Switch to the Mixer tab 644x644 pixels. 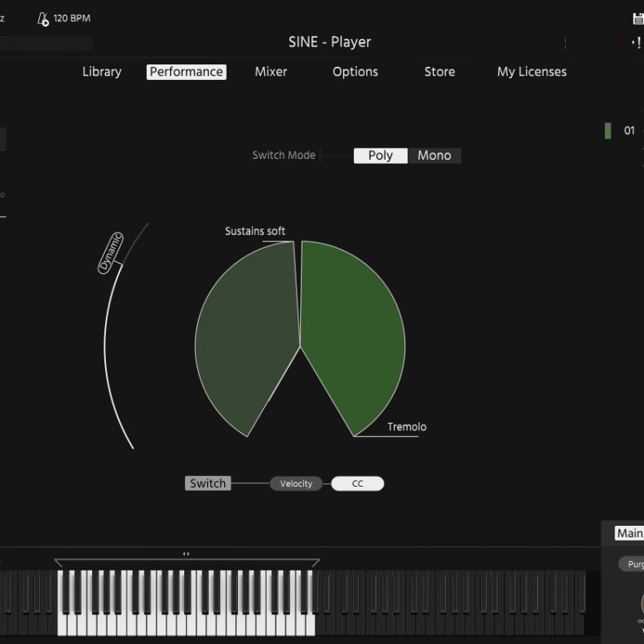(x=271, y=72)
